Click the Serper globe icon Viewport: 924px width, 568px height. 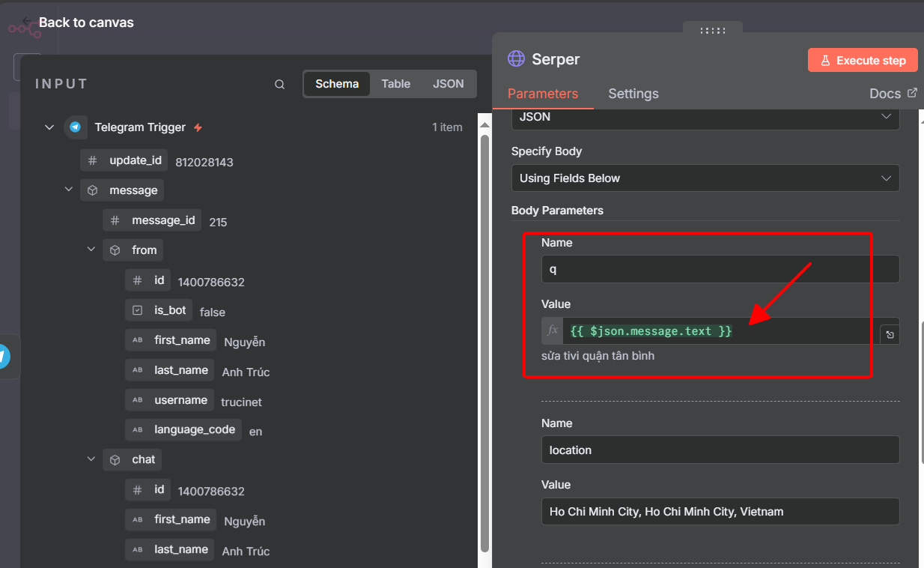click(x=515, y=58)
